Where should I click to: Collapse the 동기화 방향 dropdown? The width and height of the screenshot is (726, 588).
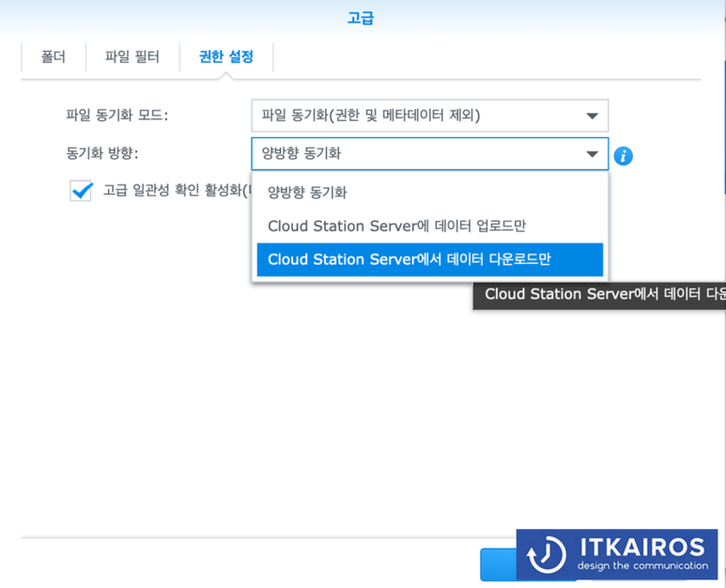(429, 153)
